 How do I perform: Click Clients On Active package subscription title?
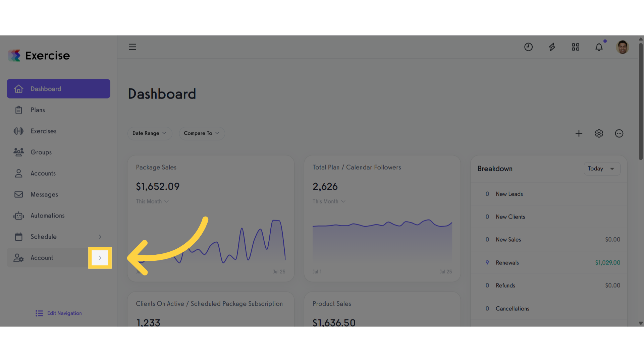click(209, 304)
